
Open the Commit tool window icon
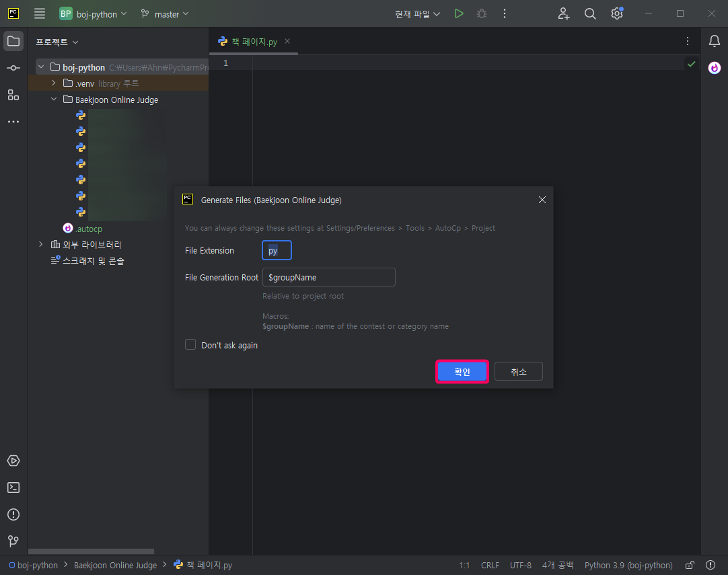[x=13, y=68]
